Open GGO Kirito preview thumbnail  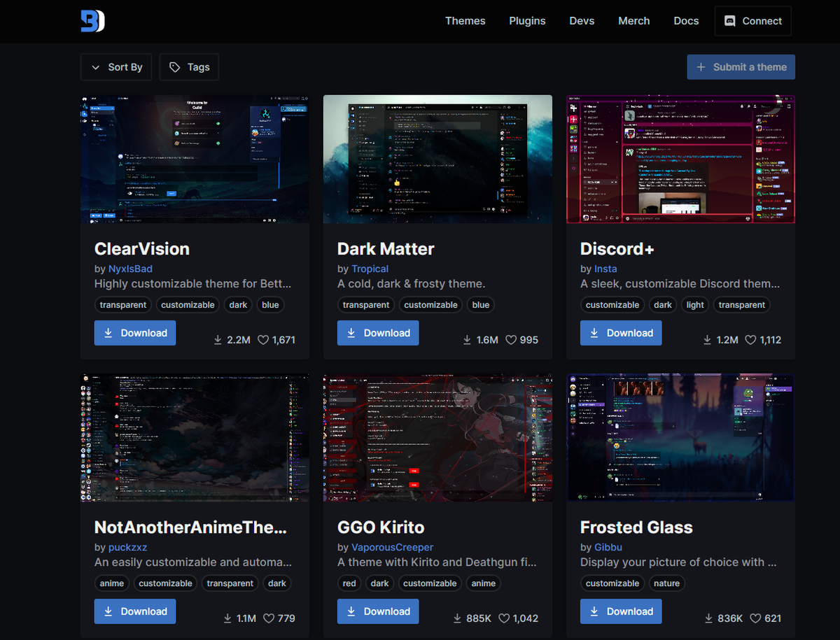437,438
